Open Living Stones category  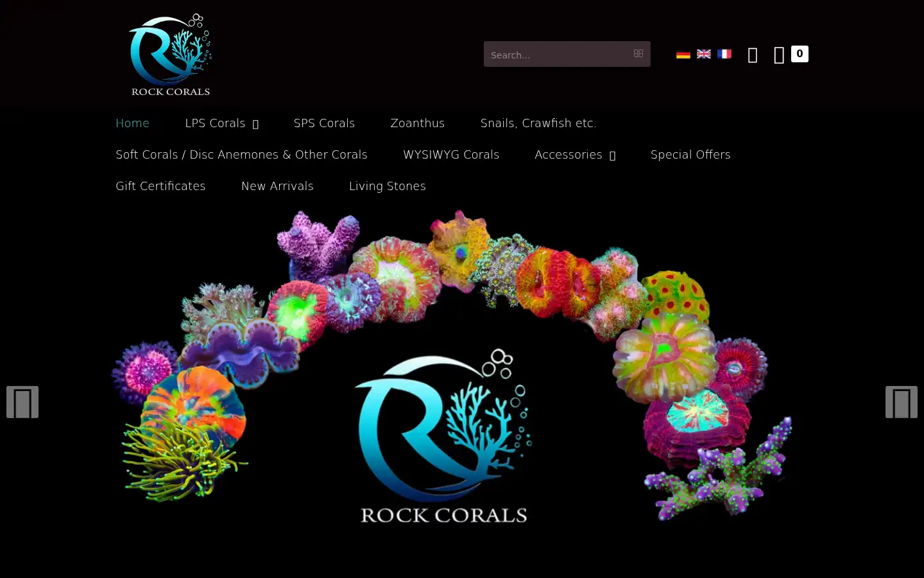pos(388,186)
